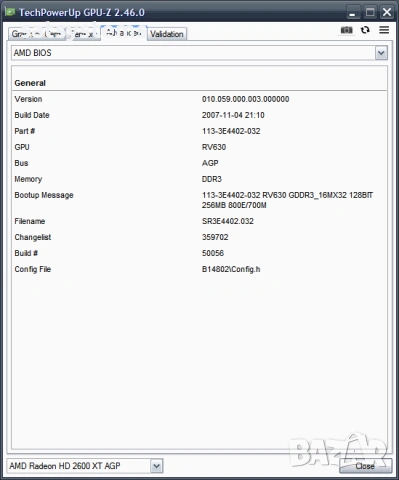Click the filename SR3E4402.032
The image size is (399, 480).
(x=228, y=221)
